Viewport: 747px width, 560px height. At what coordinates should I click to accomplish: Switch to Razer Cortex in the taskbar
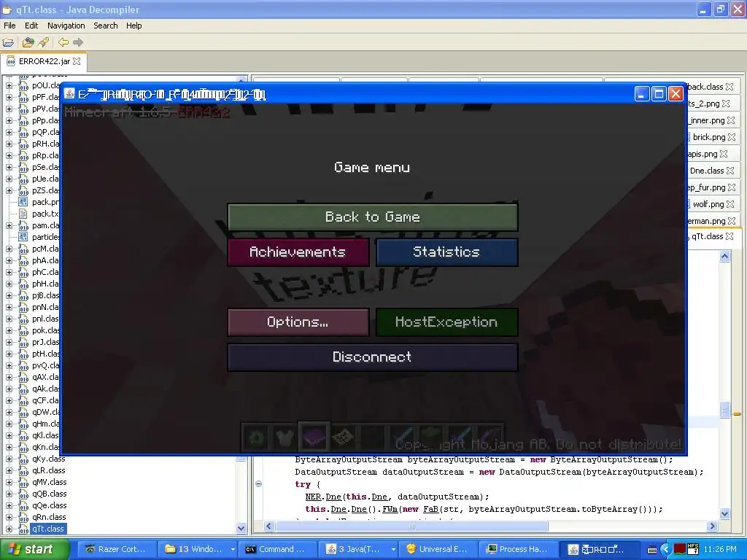click(116, 549)
